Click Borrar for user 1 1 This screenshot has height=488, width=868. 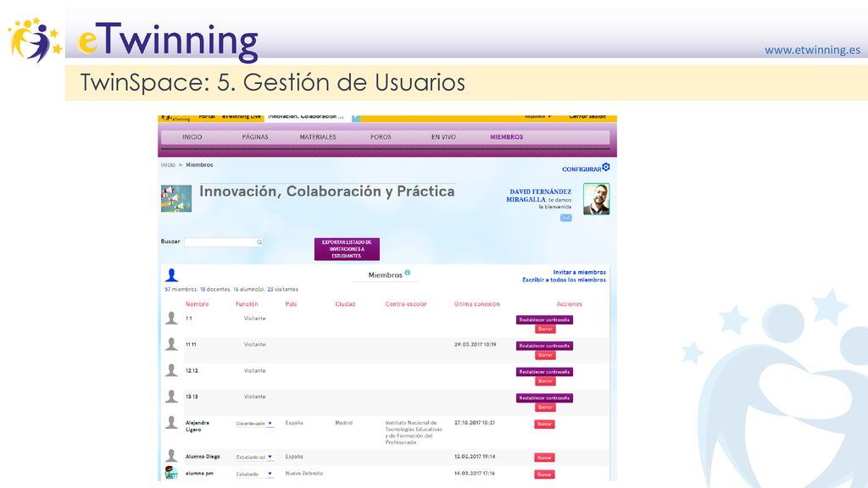click(545, 330)
